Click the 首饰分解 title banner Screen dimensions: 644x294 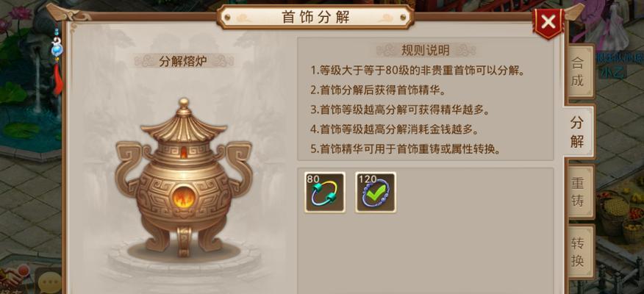click(x=315, y=17)
